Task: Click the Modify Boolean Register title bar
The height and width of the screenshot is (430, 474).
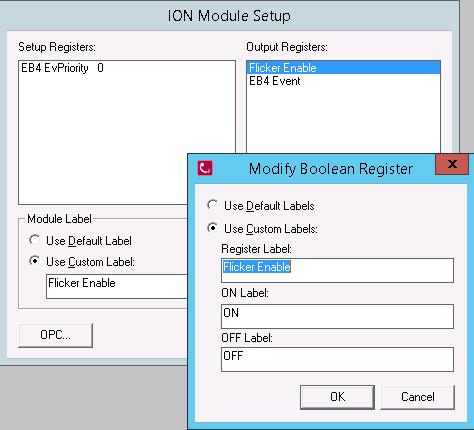Action: (331, 169)
